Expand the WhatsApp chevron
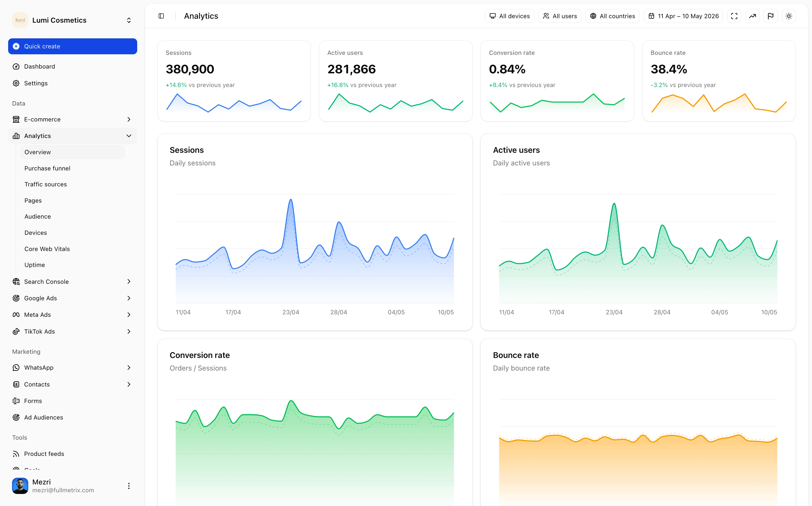The width and height of the screenshot is (812, 506). tap(129, 368)
